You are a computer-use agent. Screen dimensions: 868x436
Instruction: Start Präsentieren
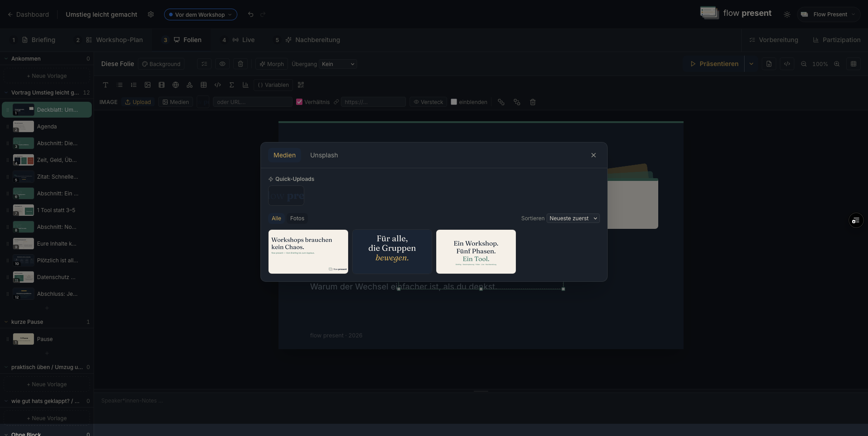tap(715, 64)
